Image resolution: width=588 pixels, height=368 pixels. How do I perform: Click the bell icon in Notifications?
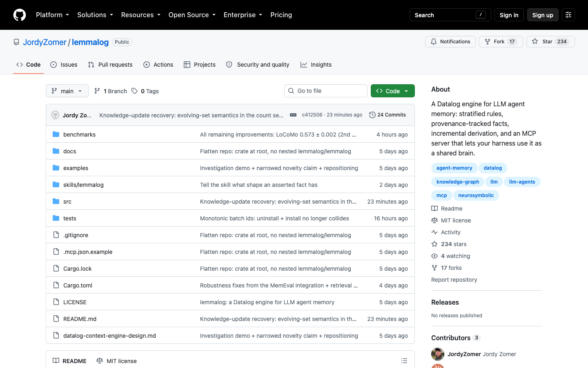coord(434,41)
